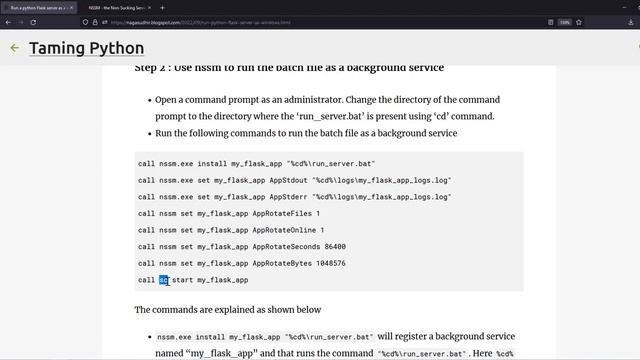Open the Taming Python blog title link
The height and width of the screenshot is (360, 640).
(87, 48)
